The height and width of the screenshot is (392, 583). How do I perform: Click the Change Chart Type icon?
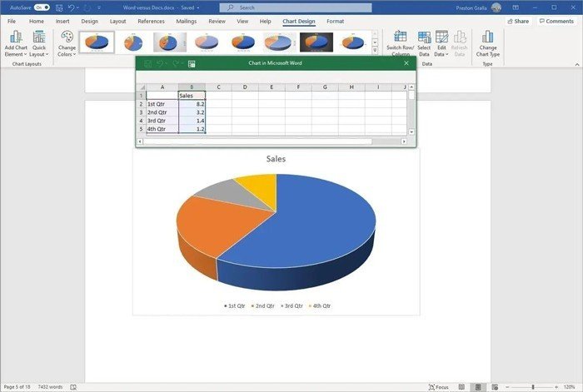point(488,42)
